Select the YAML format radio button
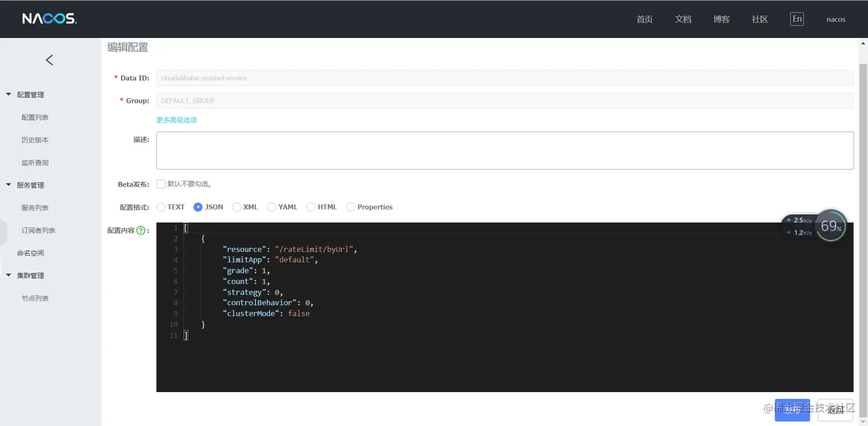868x426 pixels. pyautogui.click(x=272, y=207)
